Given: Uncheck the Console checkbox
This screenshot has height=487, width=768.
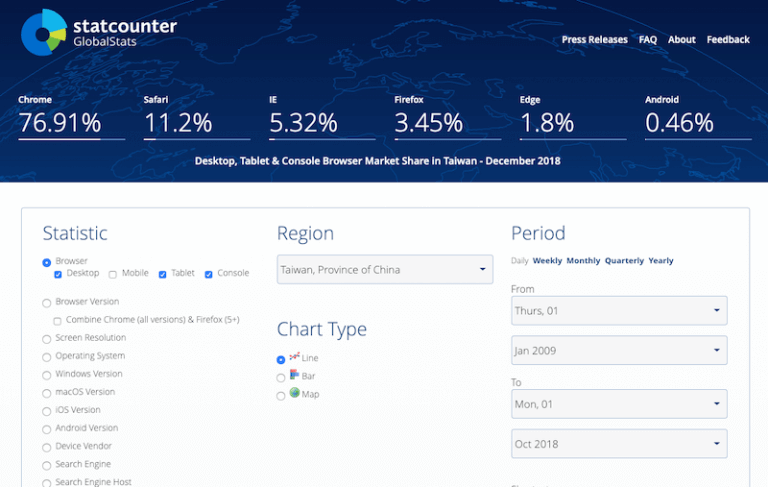Looking at the screenshot, I should click(x=208, y=274).
